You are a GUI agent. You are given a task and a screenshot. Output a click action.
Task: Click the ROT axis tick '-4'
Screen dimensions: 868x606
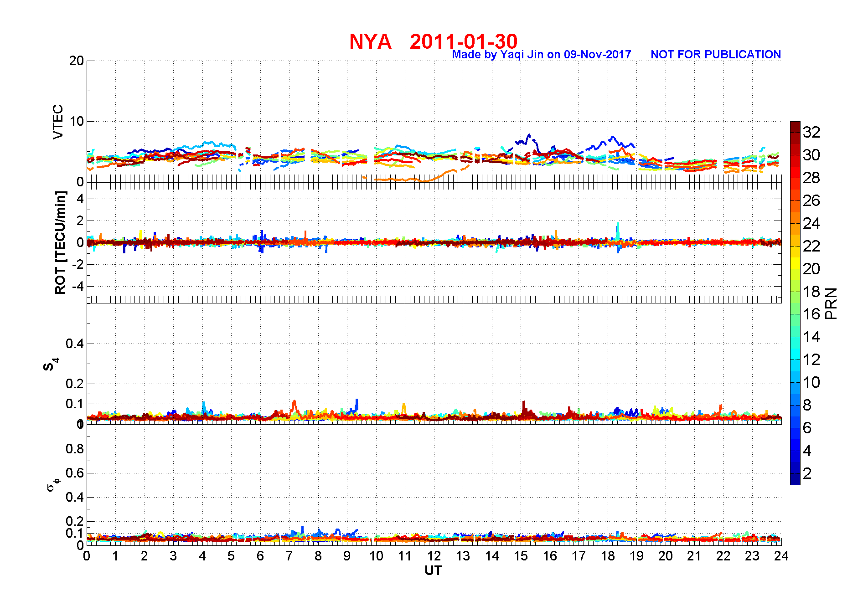pyautogui.click(x=77, y=286)
